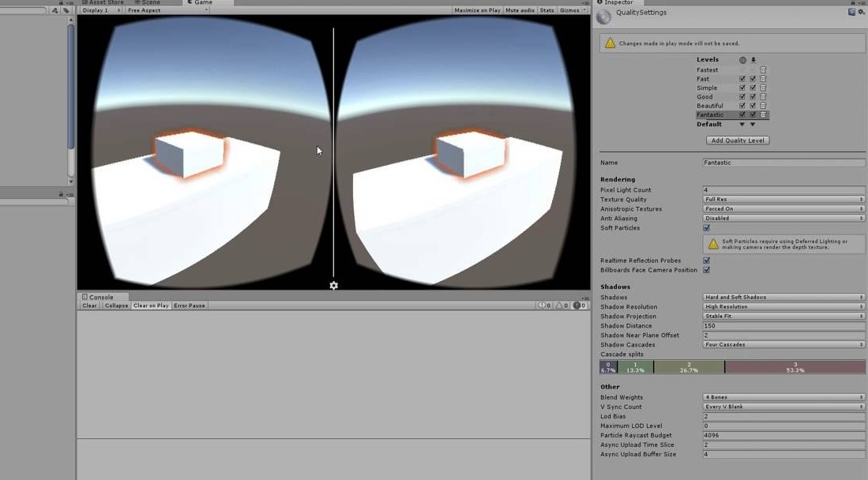The width and height of the screenshot is (868, 480).
Task: Click the Shadow Distance input field
Action: tap(783, 325)
